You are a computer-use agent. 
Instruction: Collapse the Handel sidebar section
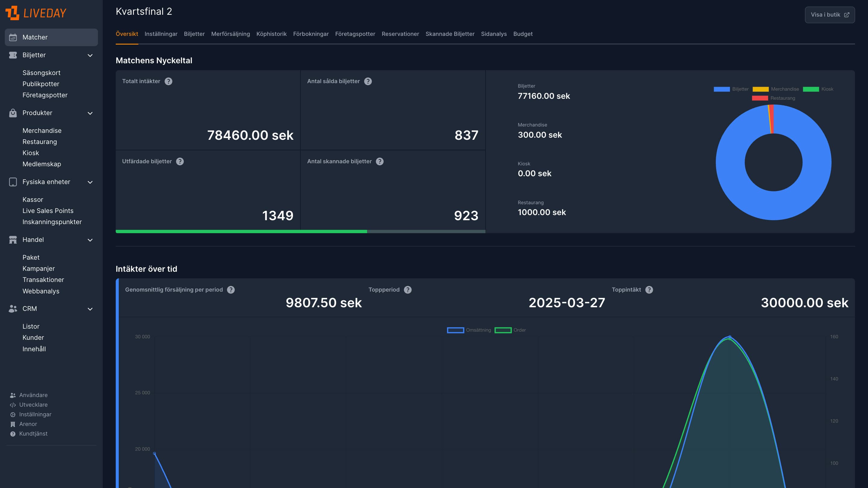tap(90, 240)
